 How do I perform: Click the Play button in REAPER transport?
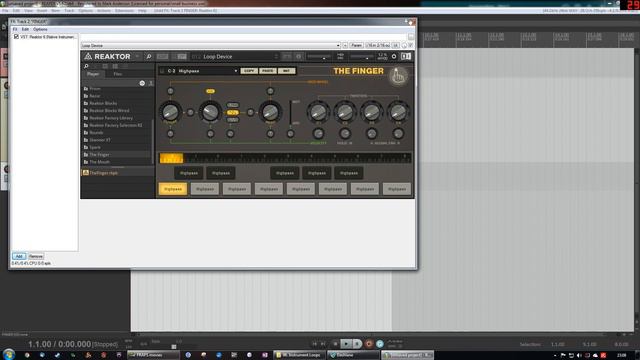(346, 344)
